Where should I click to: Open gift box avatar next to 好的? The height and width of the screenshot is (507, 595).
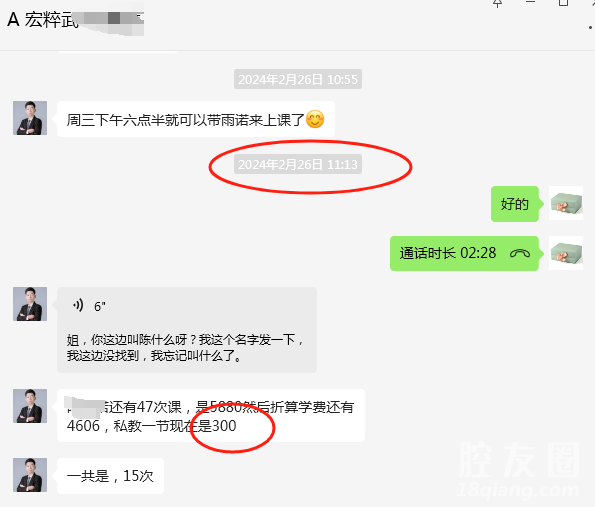point(566,203)
